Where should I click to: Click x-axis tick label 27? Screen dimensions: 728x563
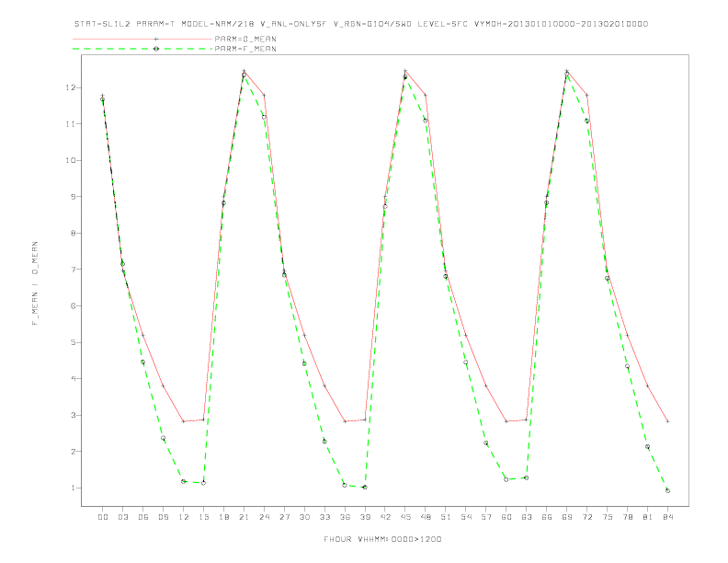[284, 517]
